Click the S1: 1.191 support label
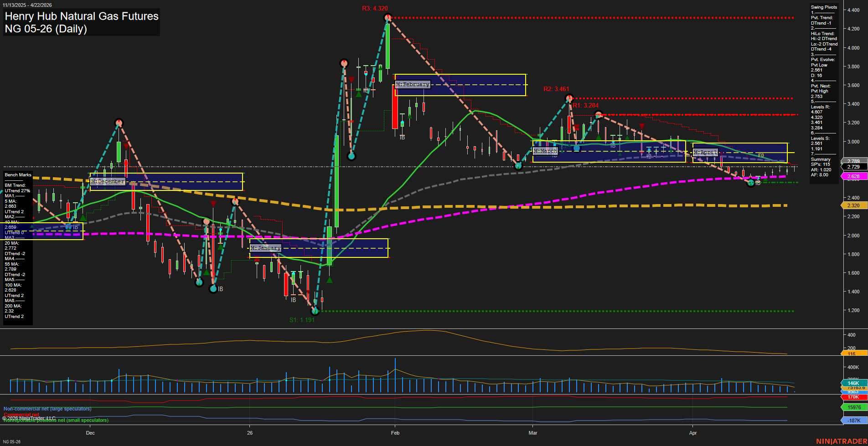 [x=302, y=320]
